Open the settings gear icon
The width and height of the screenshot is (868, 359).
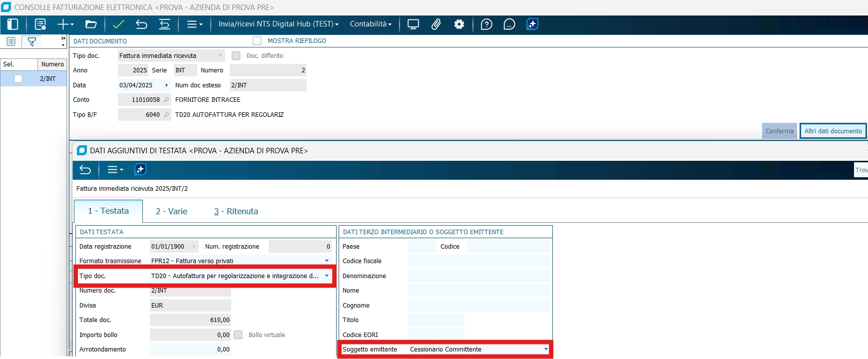[459, 24]
